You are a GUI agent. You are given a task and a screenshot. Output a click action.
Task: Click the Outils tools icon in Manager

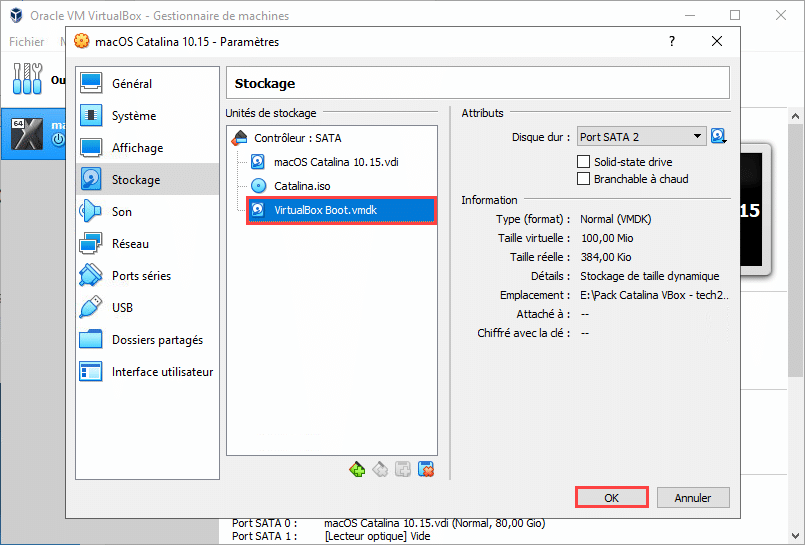point(27,79)
